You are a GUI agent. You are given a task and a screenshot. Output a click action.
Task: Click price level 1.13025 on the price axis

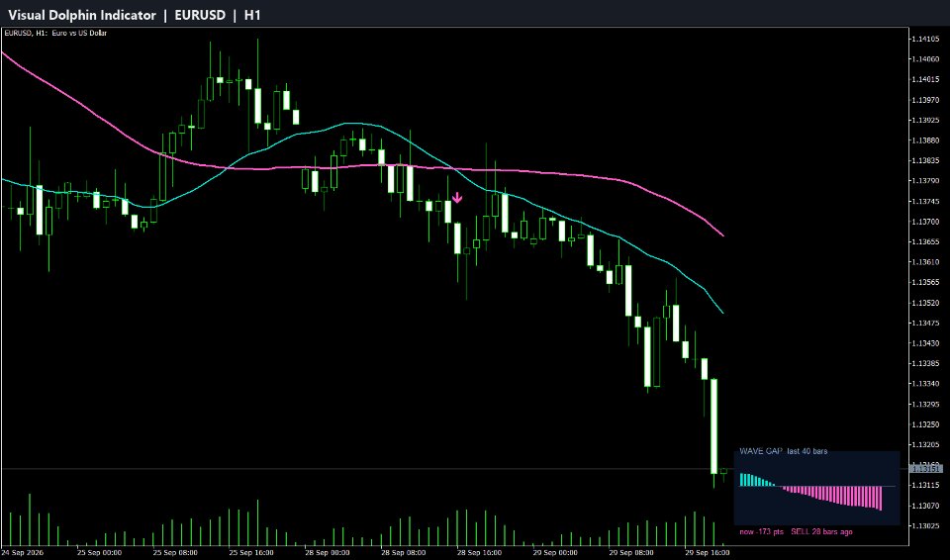click(924, 526)
